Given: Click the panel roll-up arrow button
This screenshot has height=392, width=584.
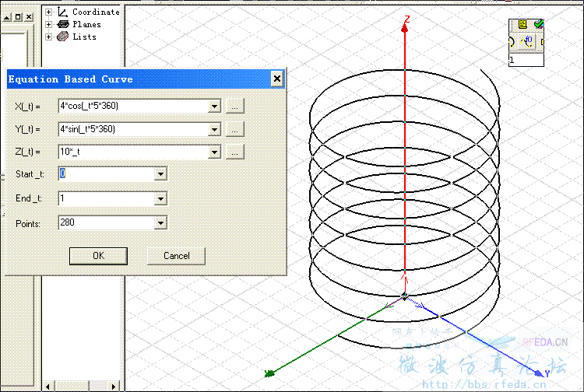Looking at the screenshot, I should [x=7, y=17].
